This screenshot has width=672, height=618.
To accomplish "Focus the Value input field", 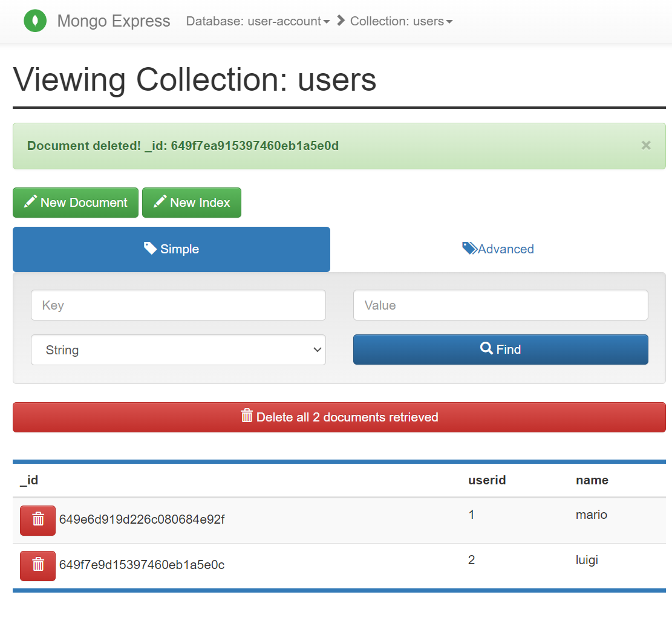I will [501, 305].
